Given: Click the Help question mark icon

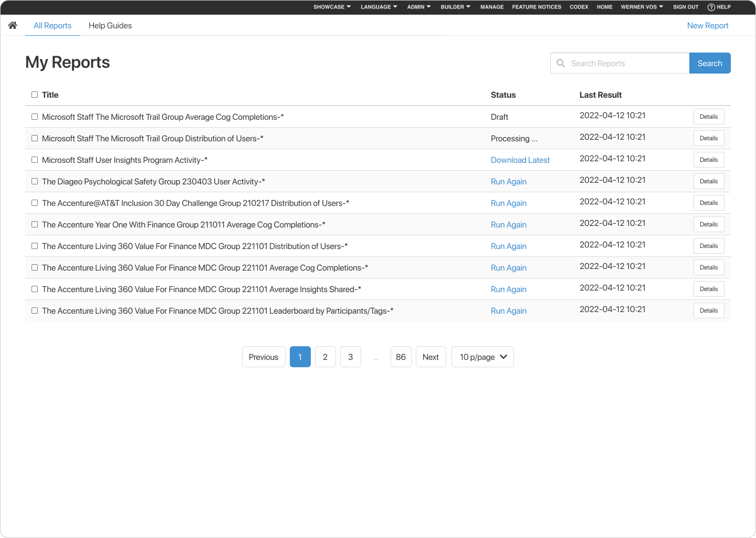Looking at the screenshot, I should [711, 7].
